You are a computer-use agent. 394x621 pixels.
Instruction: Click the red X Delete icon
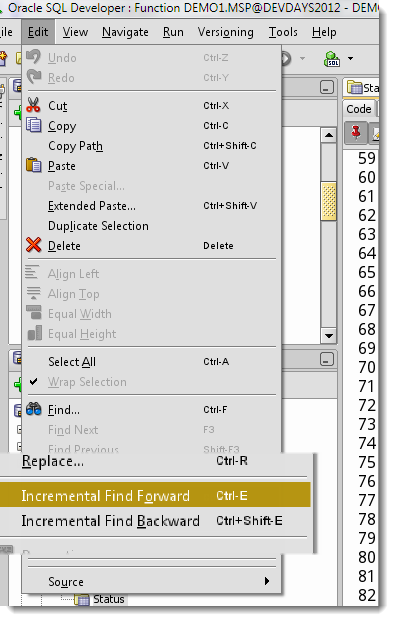coord(33,245)
